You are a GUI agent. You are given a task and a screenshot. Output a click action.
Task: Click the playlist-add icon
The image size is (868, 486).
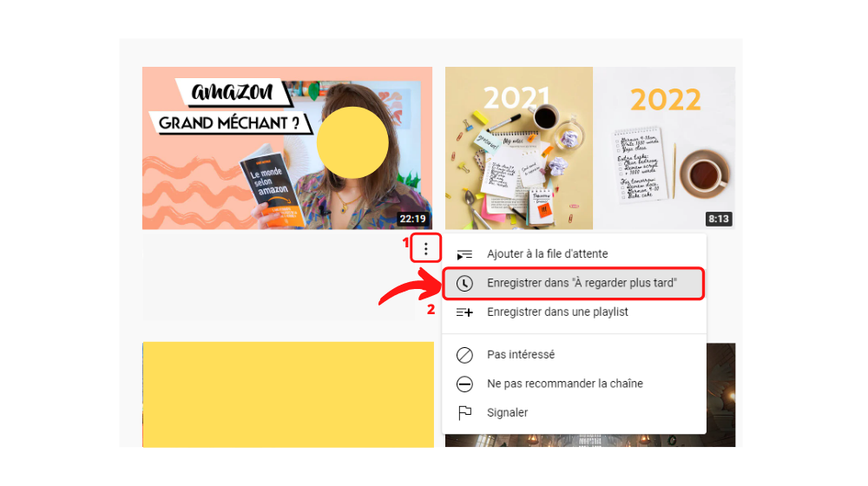[464, 312]
